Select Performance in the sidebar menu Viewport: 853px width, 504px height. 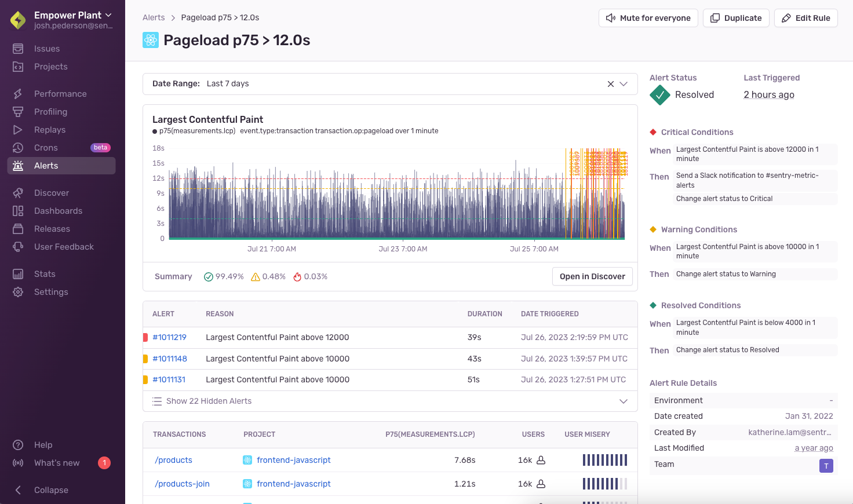(60, 94)
